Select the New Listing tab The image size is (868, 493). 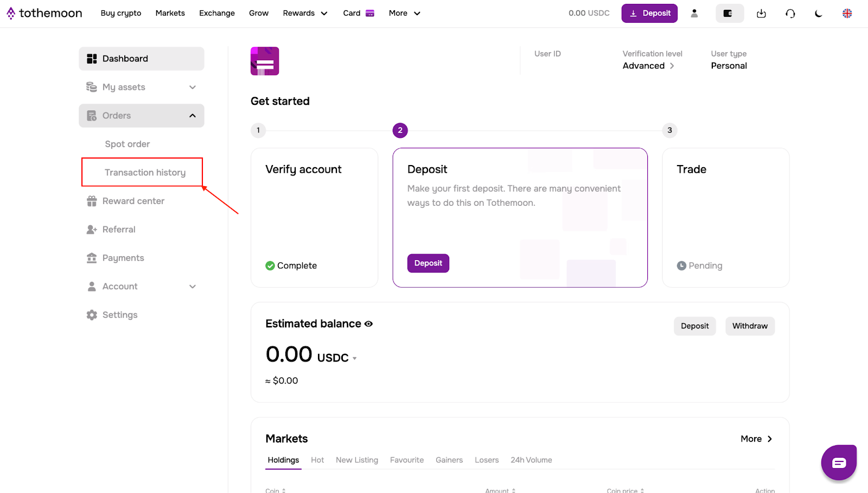pos(357,460)
